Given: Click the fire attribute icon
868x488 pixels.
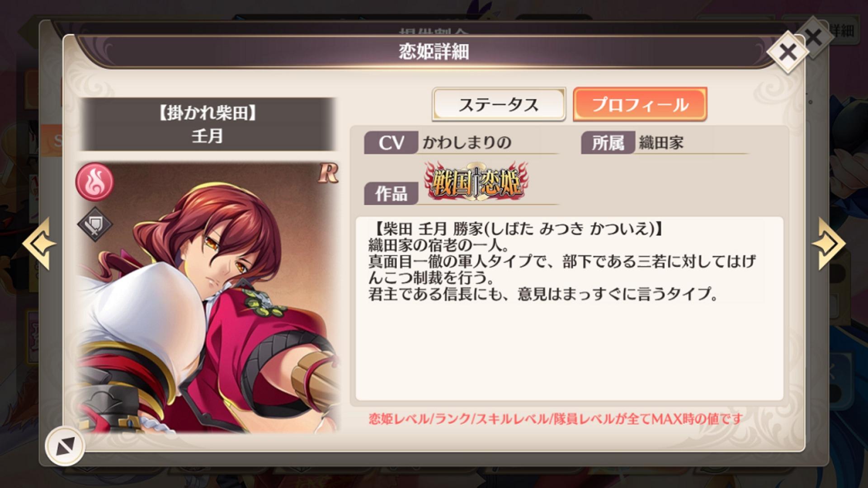Looking at the screenshot, I should pyautogui.click(x=94, y=181).
